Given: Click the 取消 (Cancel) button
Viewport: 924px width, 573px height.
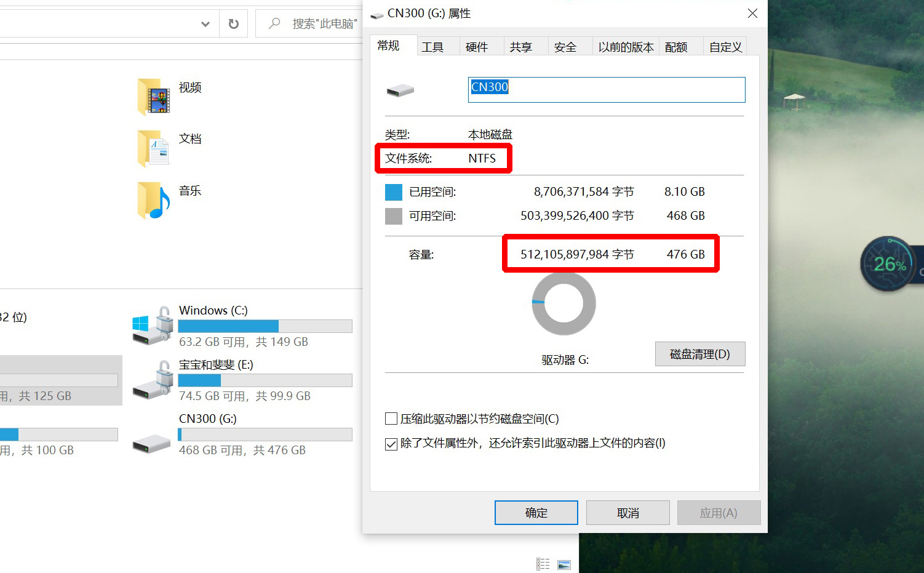Looking at the screenshot, I should [628, 513].
